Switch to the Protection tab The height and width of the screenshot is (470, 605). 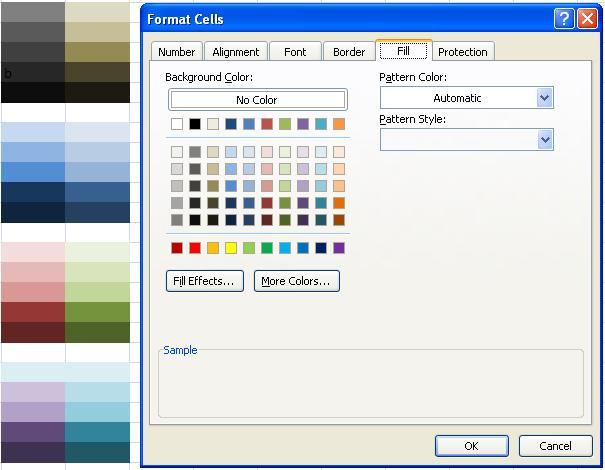point(463,52)
